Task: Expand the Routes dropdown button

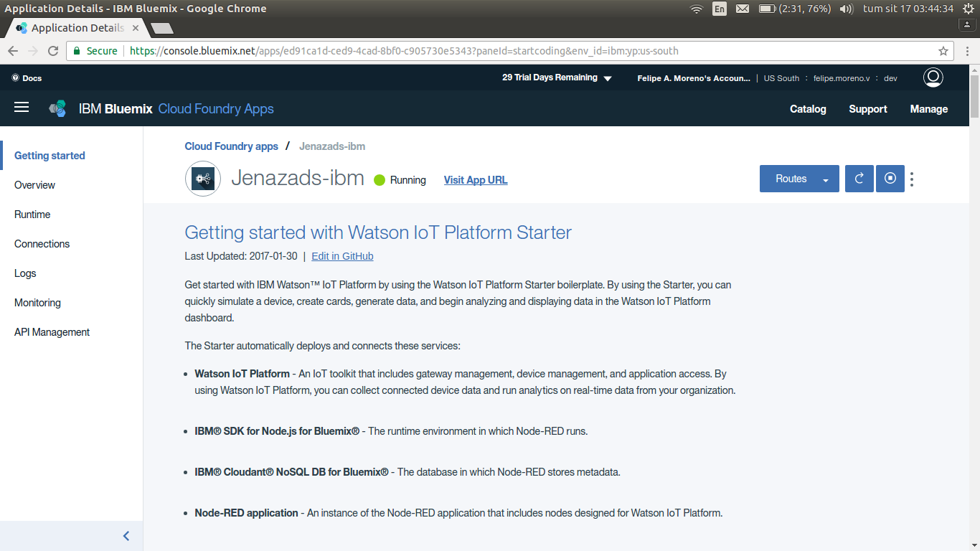Action: [799, 179]
